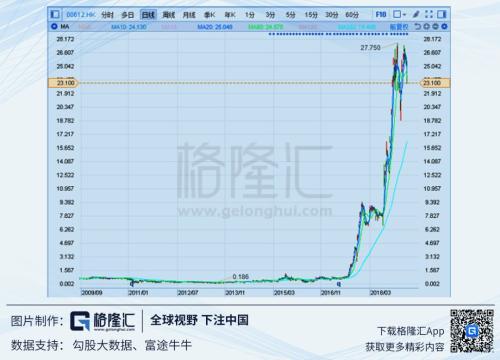Click the QR code image

472,331
